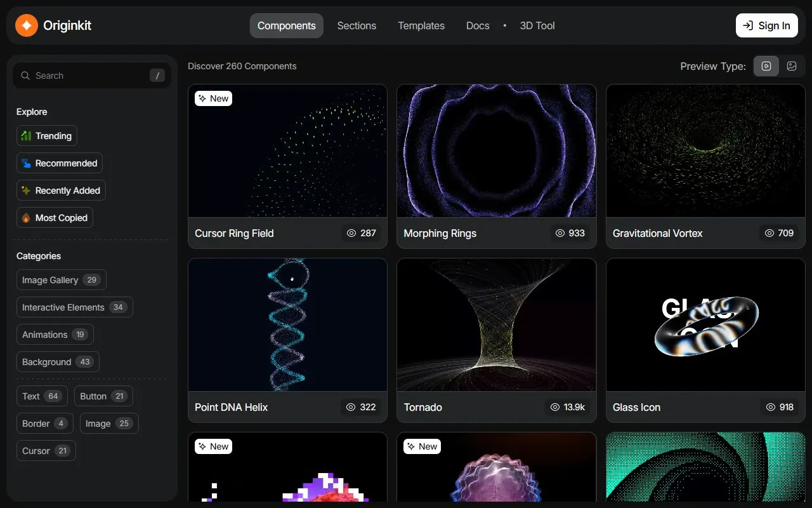
Task: Click the Originkit orange logo icon
Action: click(27, 25)
